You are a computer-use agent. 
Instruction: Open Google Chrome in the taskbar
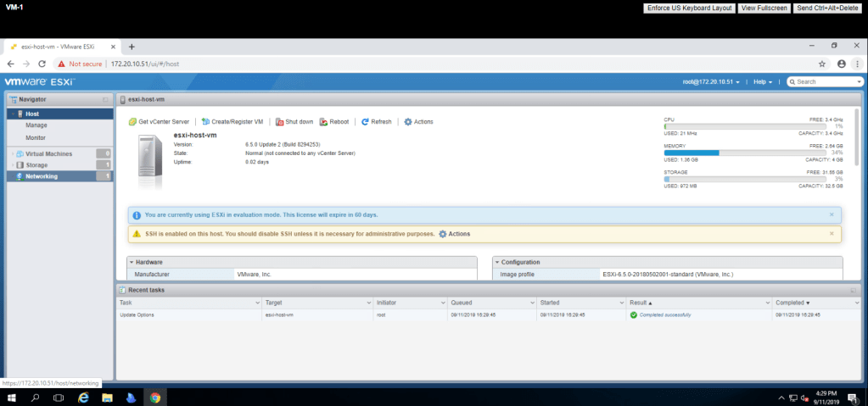[154, 397]
